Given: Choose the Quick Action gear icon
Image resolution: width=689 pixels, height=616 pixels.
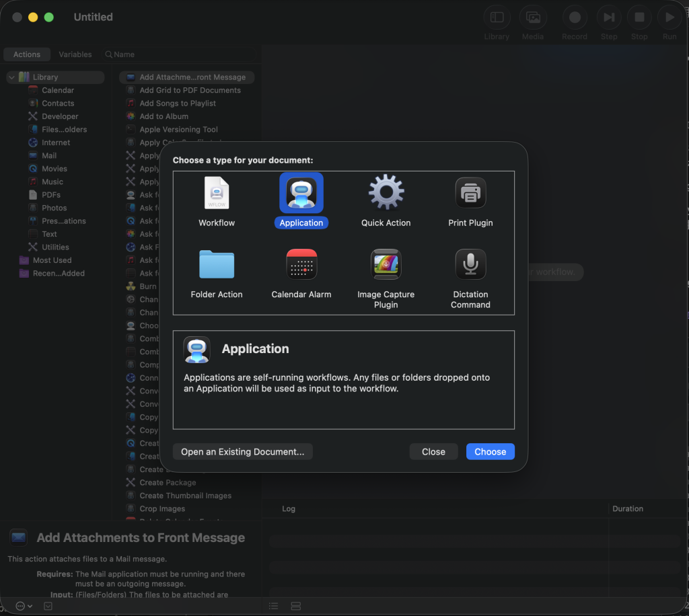Looking at the screenshot, I should 386,192.
